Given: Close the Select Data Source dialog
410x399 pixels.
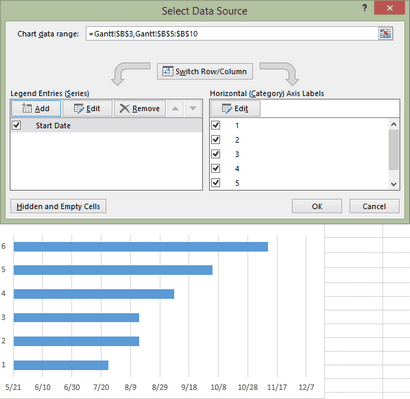Looking at the screenshot, I should (389, 8).
